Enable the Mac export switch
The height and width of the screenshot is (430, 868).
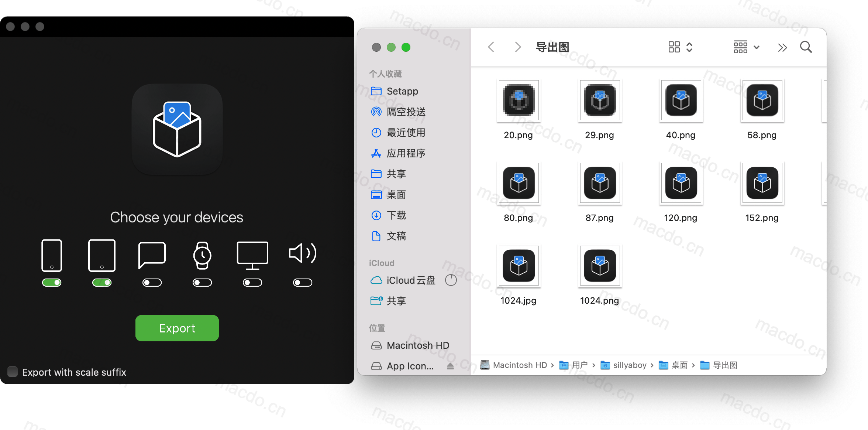tap(252, 283)
